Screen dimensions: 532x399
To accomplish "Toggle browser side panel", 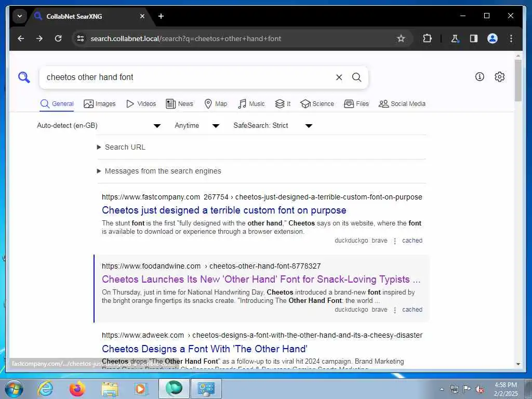I will pos(474,38).
